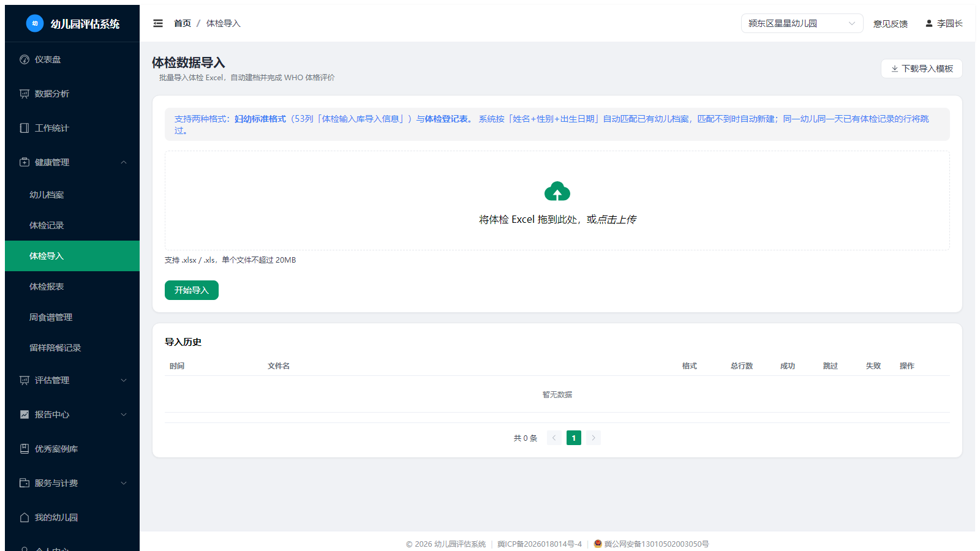Click the 工作统计 sidebar icon
980x551 pixels.
click(x=24, y=128)
